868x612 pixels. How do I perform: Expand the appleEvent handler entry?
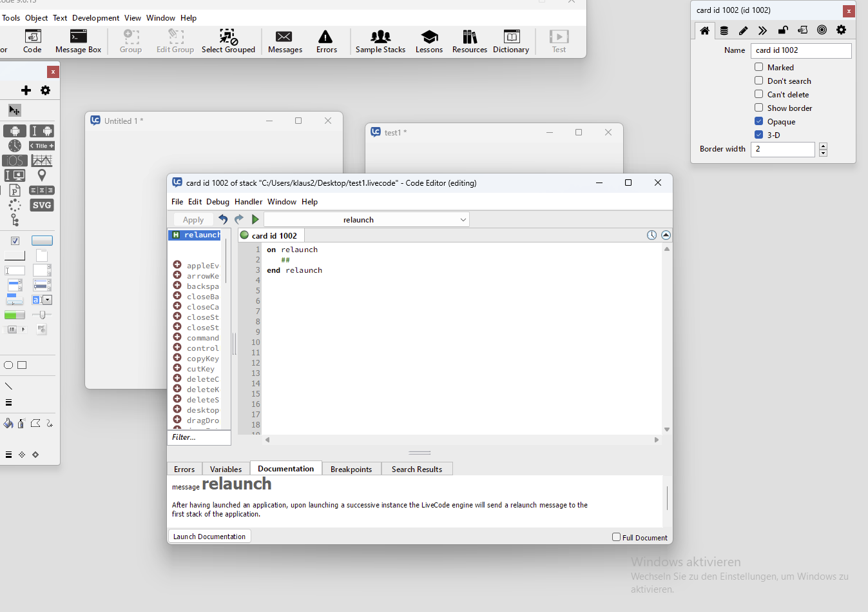click(177, 265)
